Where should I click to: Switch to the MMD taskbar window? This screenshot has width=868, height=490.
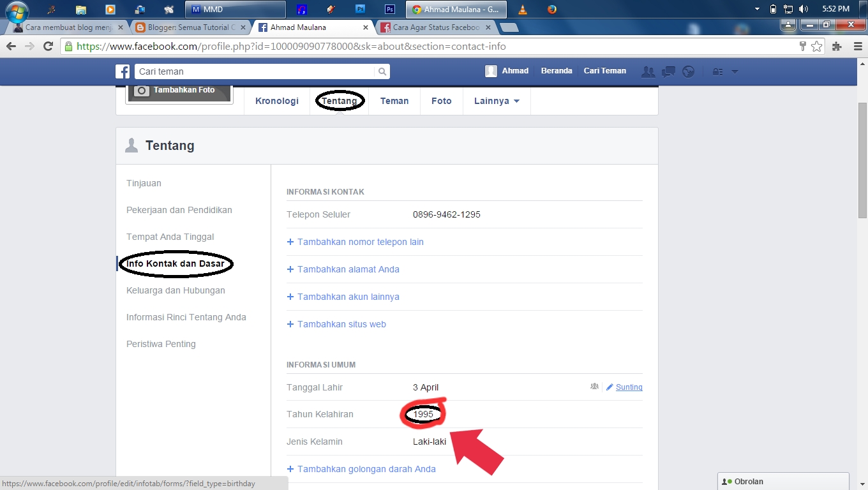pos(236,10)
